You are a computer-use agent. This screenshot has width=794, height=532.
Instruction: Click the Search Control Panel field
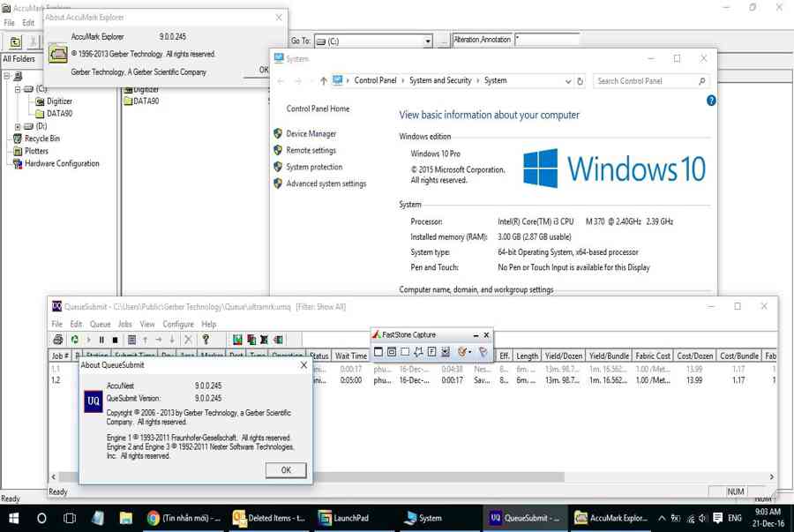(650, 81)
